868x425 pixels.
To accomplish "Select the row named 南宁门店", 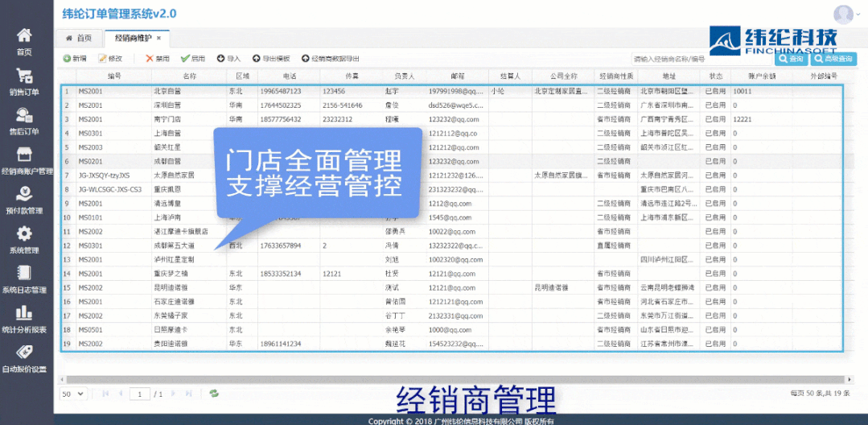I will coord(452,119).
